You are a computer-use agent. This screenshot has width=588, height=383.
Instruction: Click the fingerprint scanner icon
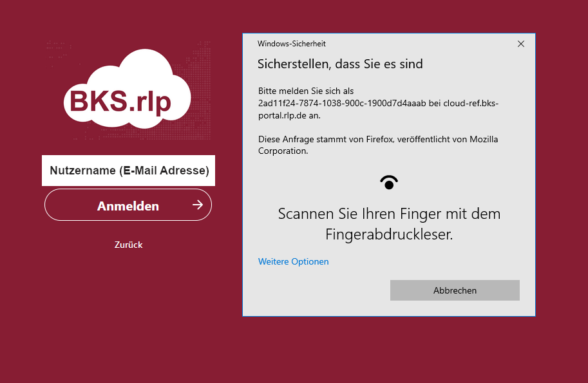389,183
